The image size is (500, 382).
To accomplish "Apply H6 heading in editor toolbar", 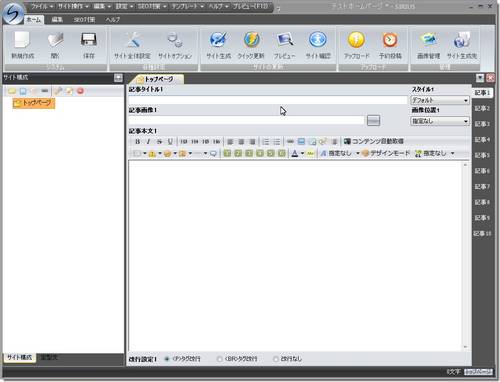I will tap(216, 142).
